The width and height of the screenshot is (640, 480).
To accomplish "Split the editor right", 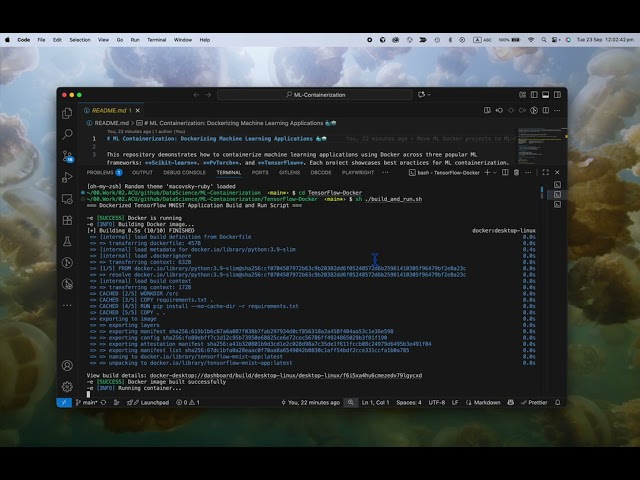I will pos(546,110).
